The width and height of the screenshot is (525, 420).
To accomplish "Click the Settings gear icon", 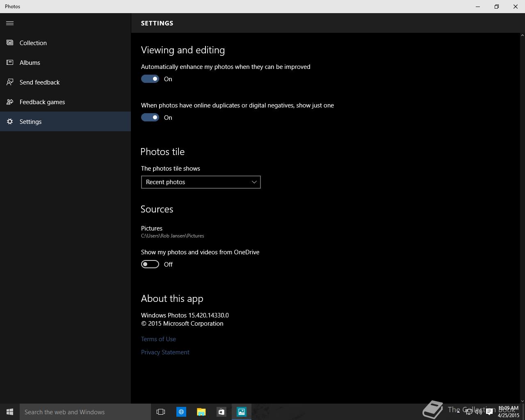I will [x=10, y=121].
